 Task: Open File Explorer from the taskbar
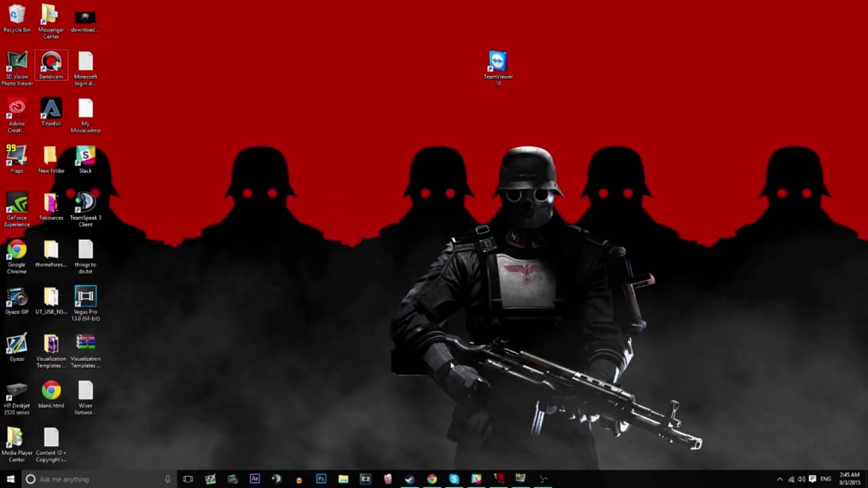pos(343,479)
